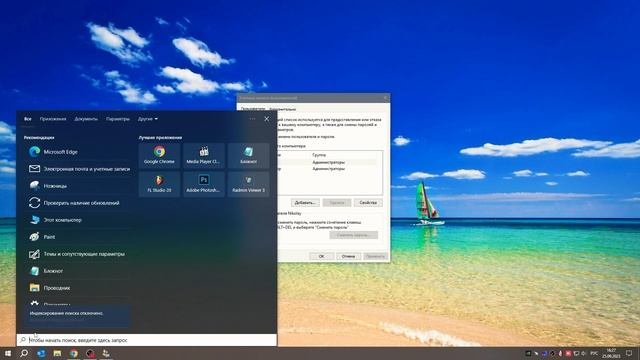The image size is (640, 360).
Task: Open Этот компьютер from the list
Action: (x=76, y=220)
